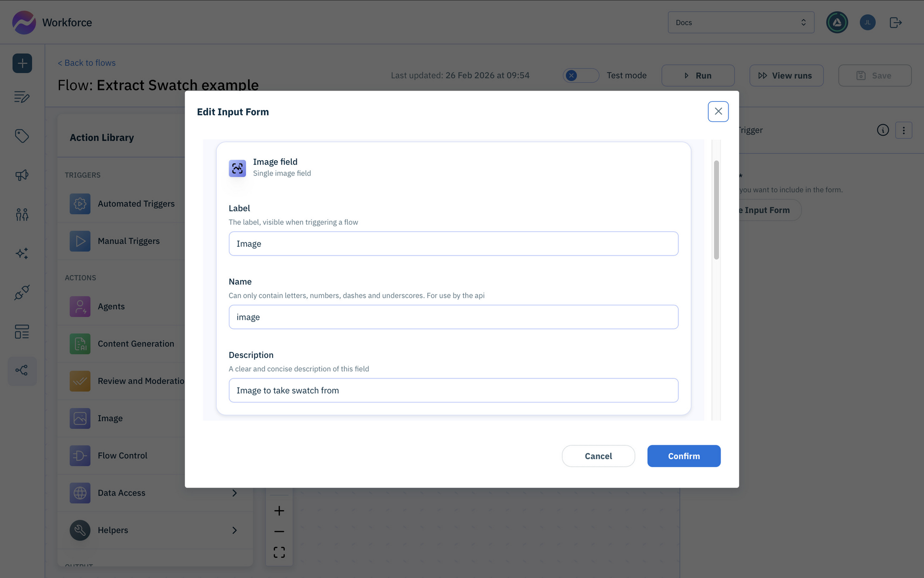The width and height of the screenshot is (924, 578).
Task: Click the plug integrations icon in sidebar
Action: [22, 292]
